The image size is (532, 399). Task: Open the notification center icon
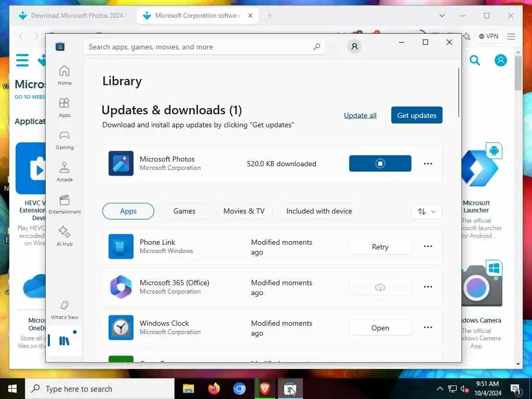[515, 389]
